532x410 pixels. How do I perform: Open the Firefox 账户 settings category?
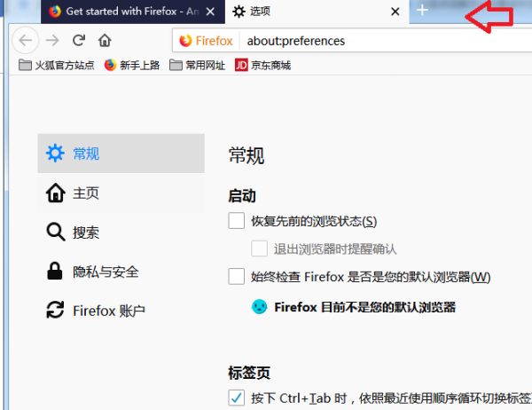121,311
